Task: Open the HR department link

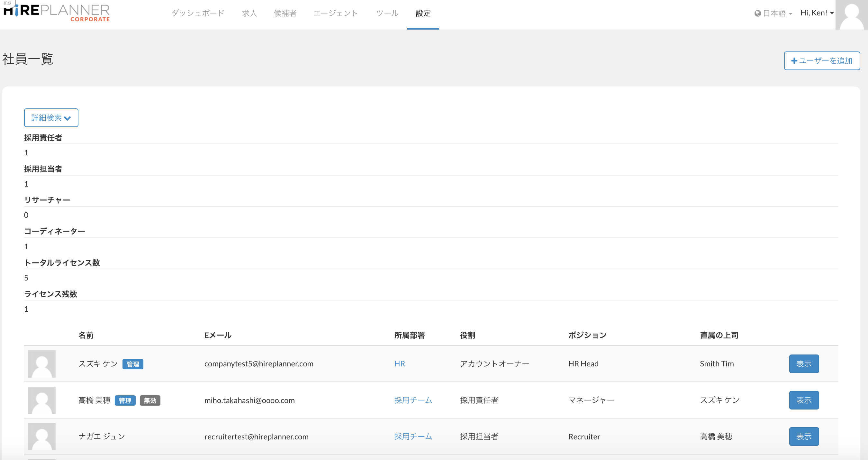Action: pyautogui.click(x=400, y=363)
